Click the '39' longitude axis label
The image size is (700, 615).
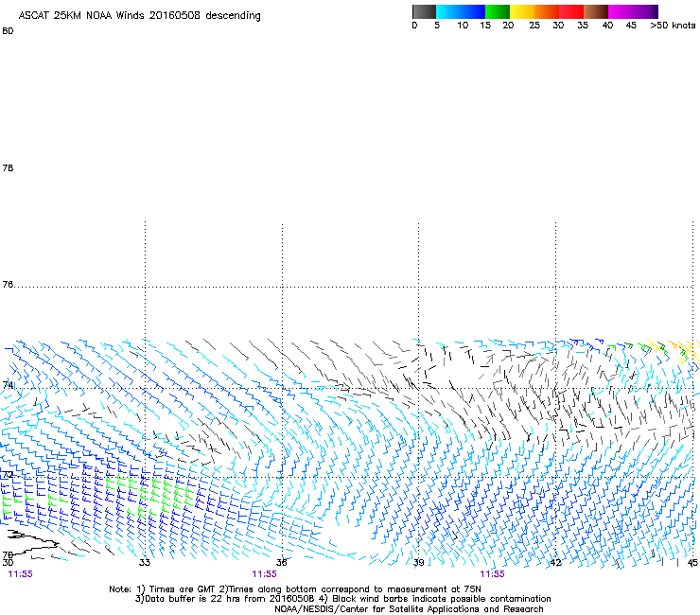pos(418,563)
